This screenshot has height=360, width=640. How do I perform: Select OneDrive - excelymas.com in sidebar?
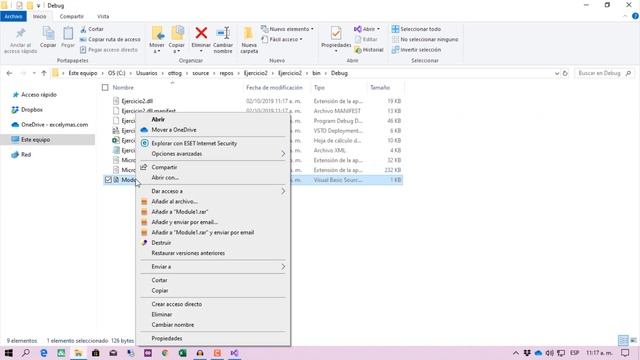[54, 124]
